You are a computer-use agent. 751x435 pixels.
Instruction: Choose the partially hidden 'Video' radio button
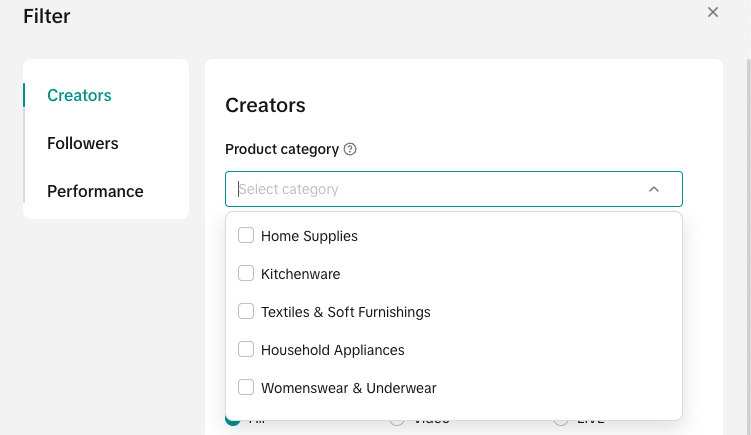click(397, 421)
